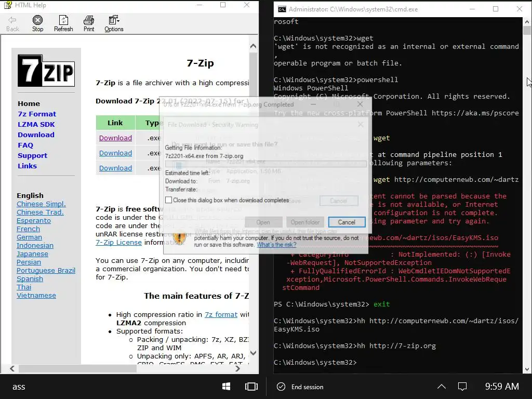532x399 pixels.
Task: Switch language to Chinese Simpl.
Action: [x=41, y=204]
